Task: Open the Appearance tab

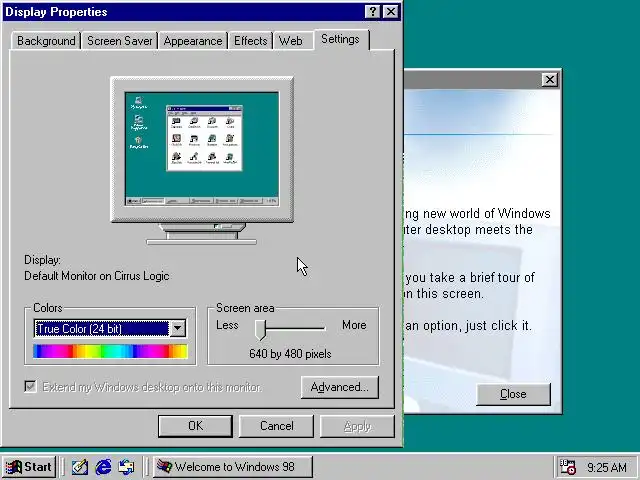Action: click(193, 41)
